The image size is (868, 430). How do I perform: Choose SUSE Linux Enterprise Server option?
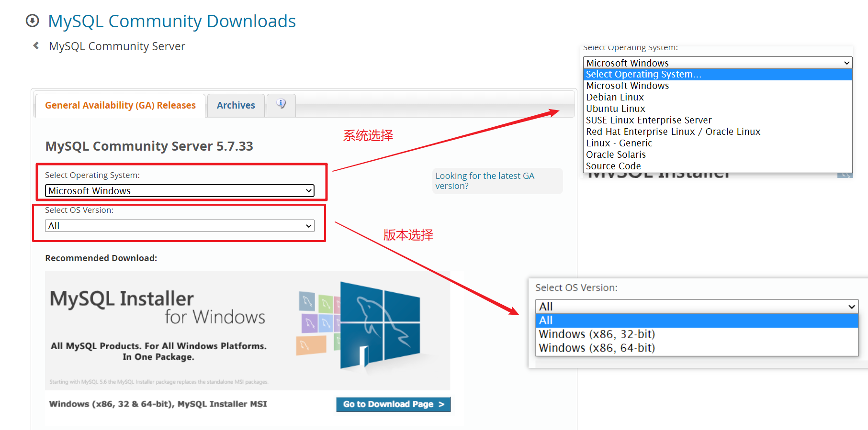[x=718, y=120]
